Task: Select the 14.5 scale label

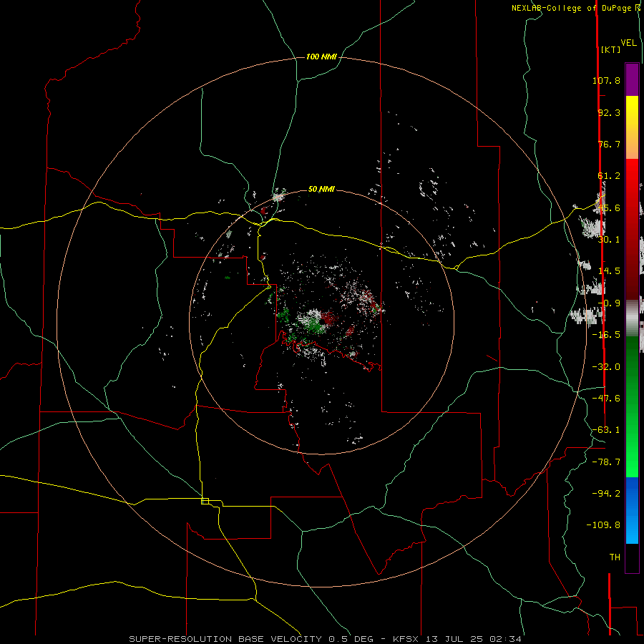Action: click(x=609, y=271)
